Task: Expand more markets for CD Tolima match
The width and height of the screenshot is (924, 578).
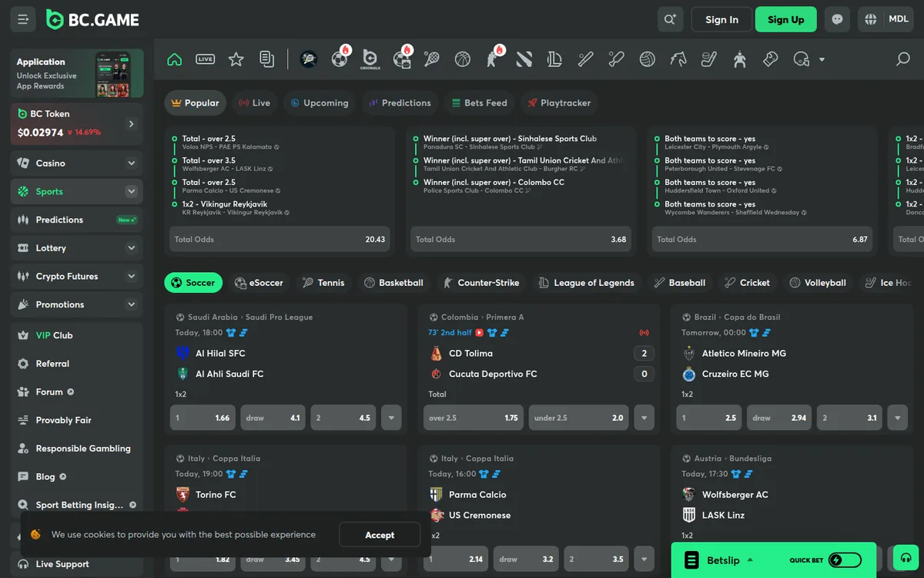Action: (644, 418)
